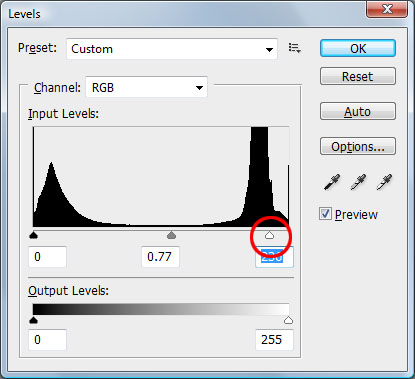Click the output levels field showing 255
This screenshot has height=379, width=415.
274,340
